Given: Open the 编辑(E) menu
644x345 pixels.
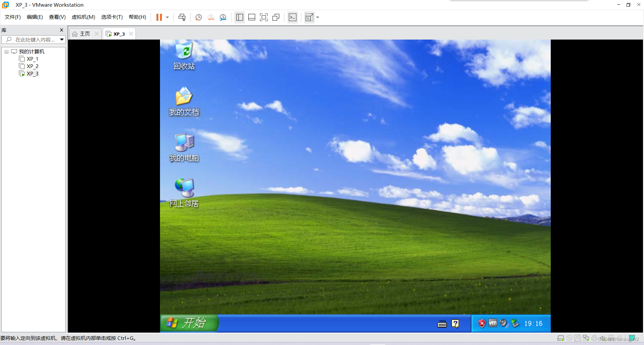Looking at the screenshot, I should (x=35, y=17).
